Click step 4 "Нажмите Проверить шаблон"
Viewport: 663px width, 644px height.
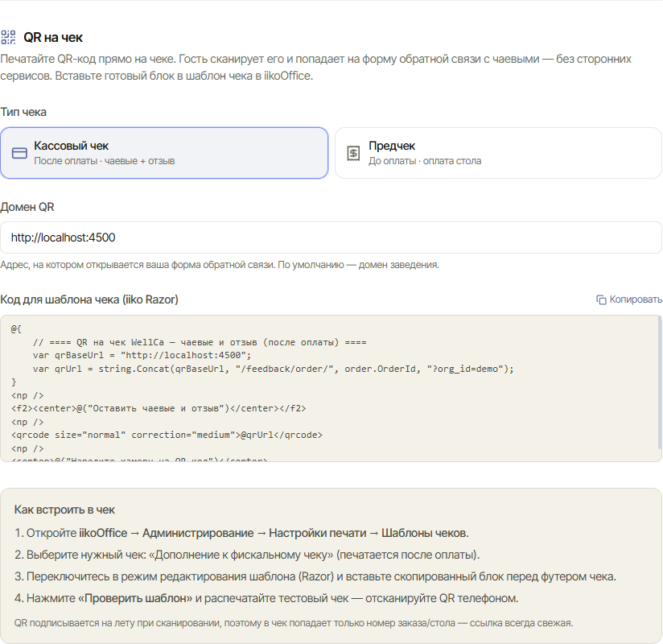point(266,598)
